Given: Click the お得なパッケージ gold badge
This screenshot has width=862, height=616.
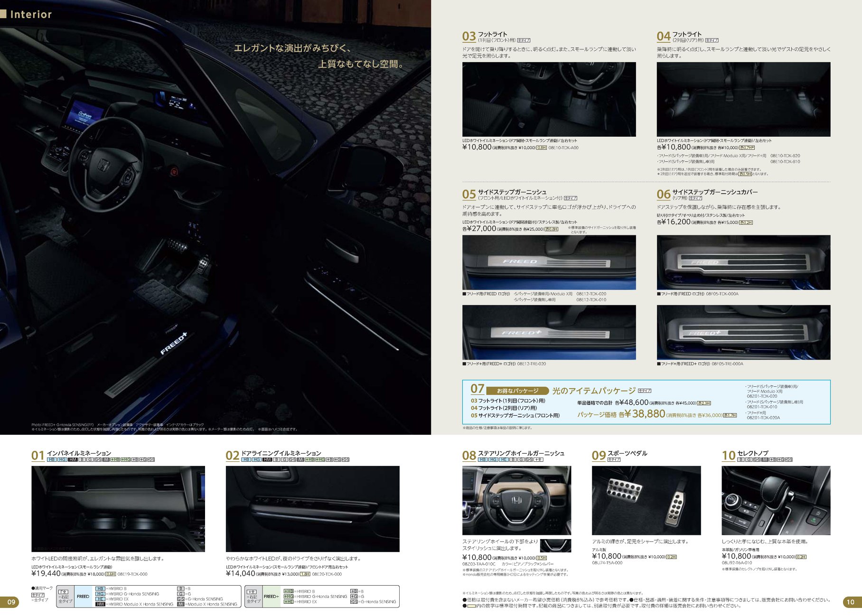Looking at the screenshot, I should pos(517,391).
